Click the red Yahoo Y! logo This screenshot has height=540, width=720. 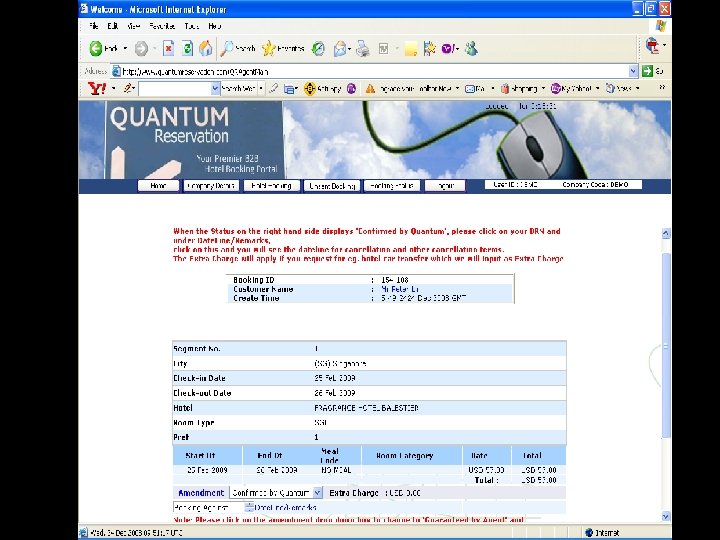(97, 88)
